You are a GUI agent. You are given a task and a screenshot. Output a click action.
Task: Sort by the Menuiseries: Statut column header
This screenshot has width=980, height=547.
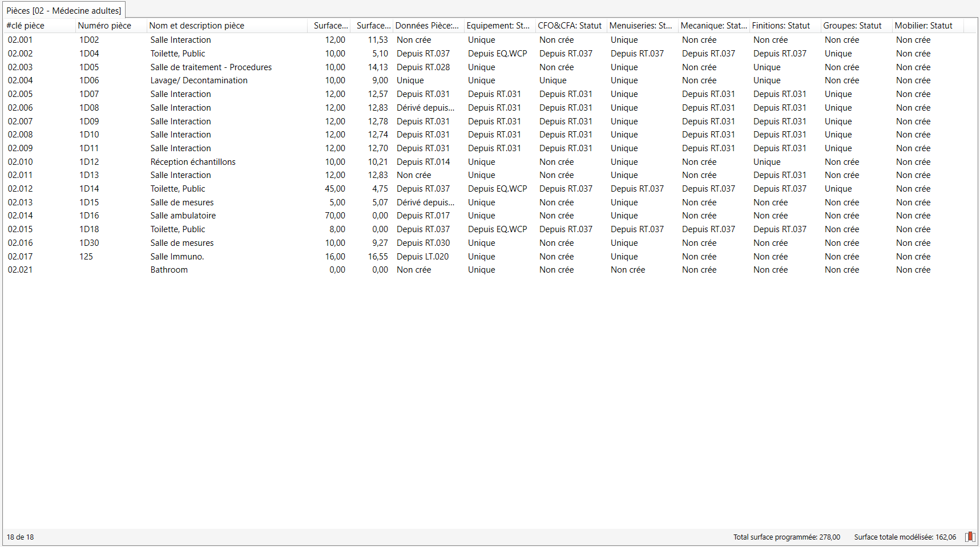tap(640, 26)
